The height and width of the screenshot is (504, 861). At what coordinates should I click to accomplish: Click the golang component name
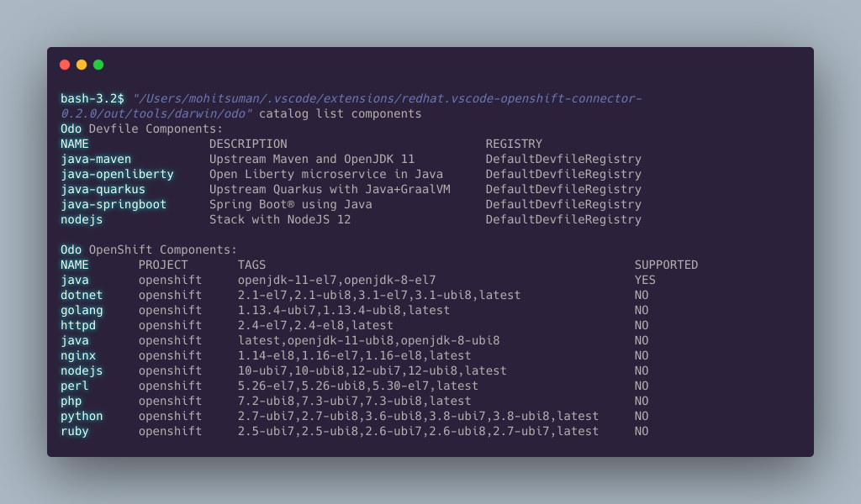(82, 310)
